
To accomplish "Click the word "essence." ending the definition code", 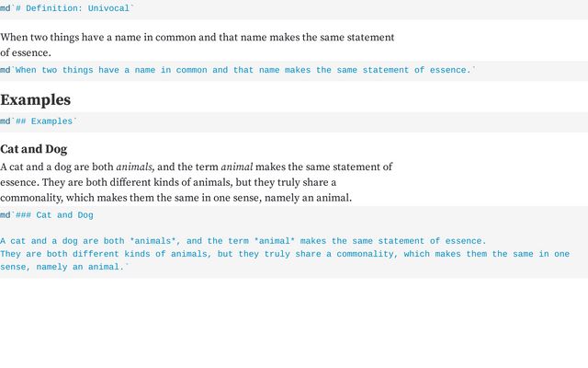I will pos(450,70).
